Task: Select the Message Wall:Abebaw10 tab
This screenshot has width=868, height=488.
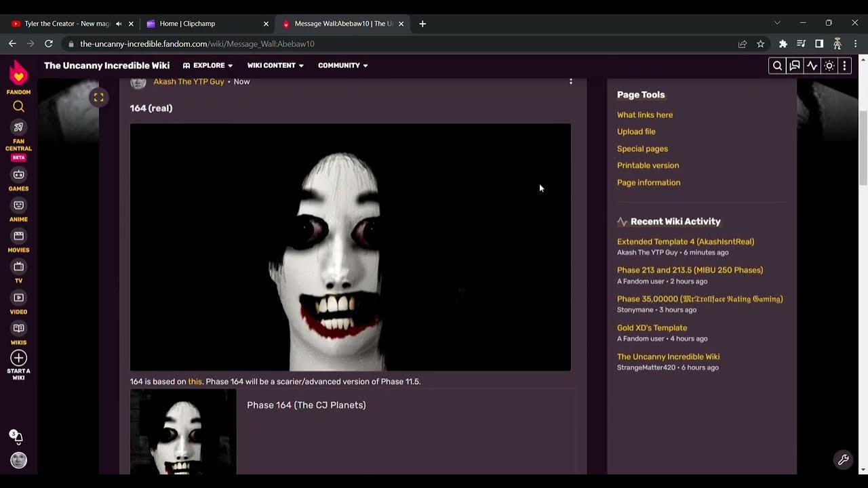Action: pyautogui.click(x=343, y=24)
